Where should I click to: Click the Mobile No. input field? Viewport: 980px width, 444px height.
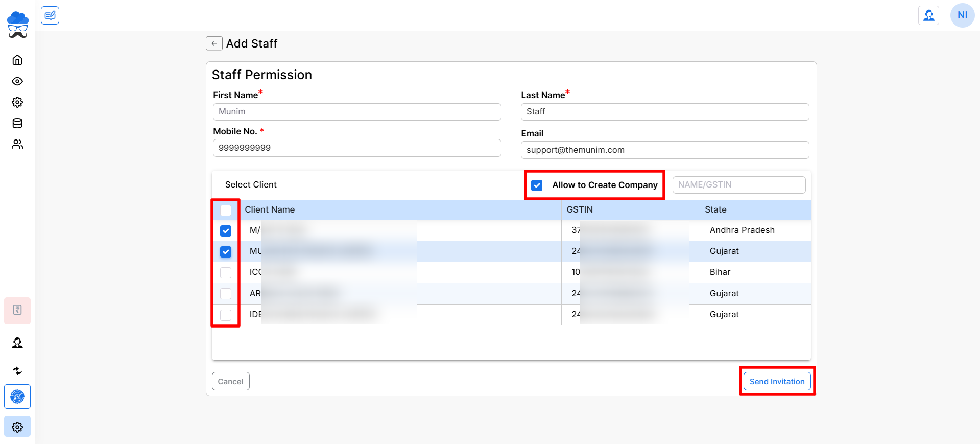coord(357,148)
